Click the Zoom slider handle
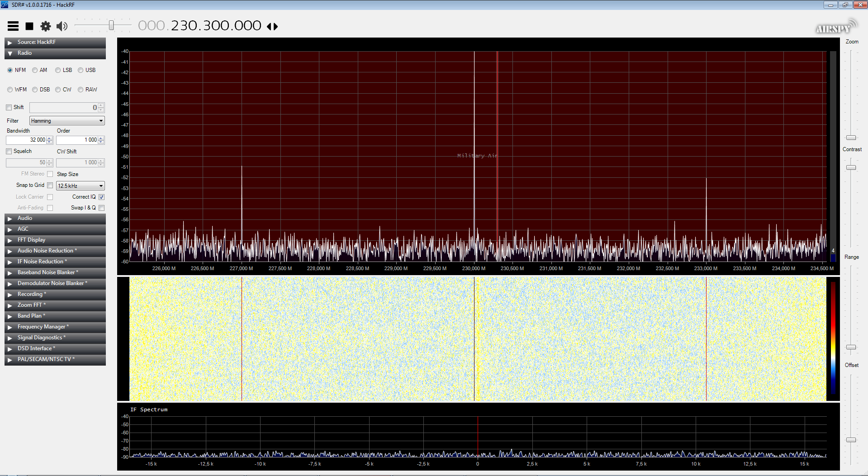The image size is (868, 476). (x=851, y=138)
